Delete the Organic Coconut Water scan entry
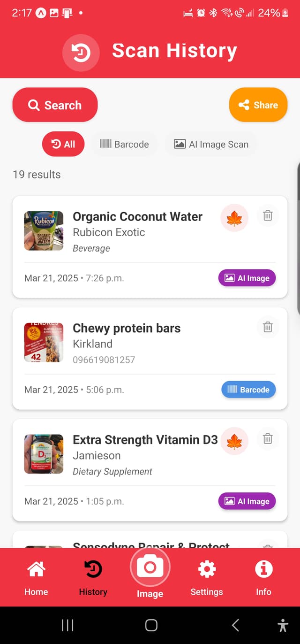Image resolution: width=300 pixels, height=644 pixels. tap(268, 215)
